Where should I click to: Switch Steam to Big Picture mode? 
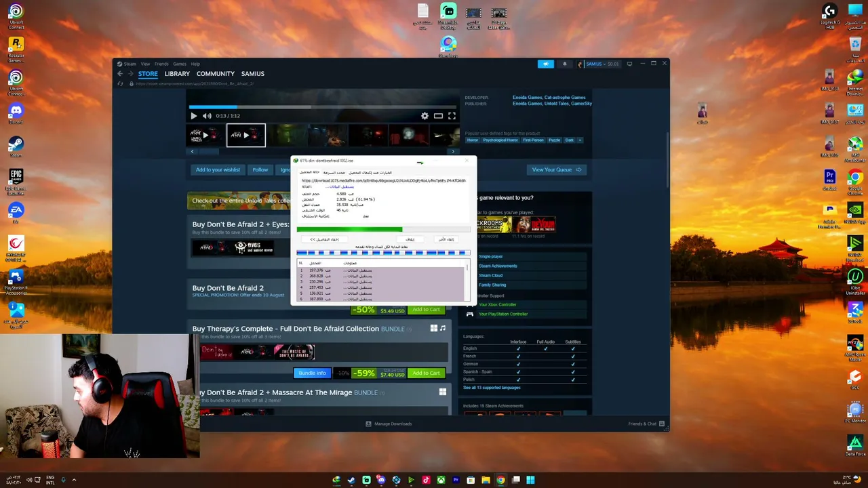[629, 64]
